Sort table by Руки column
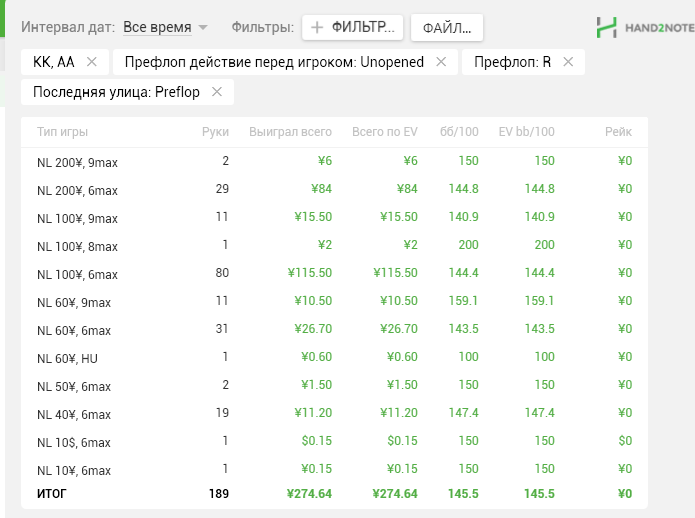This screenshot has height=518, width=695. point(215,132)
